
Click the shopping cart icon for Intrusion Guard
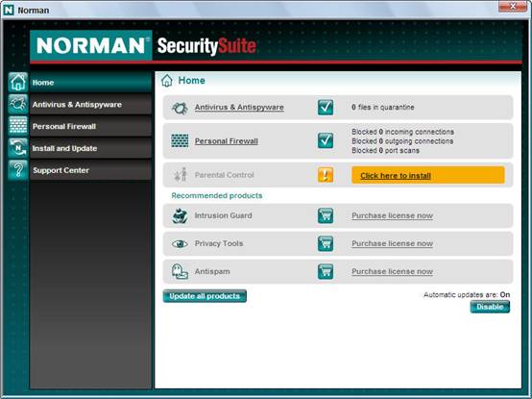326,215
